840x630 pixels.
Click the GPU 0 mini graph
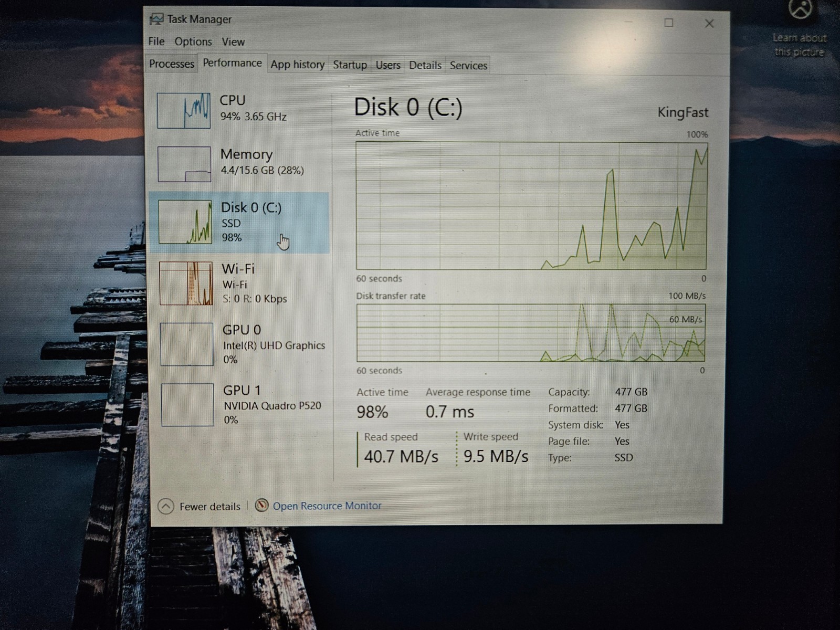pos(186,344)
